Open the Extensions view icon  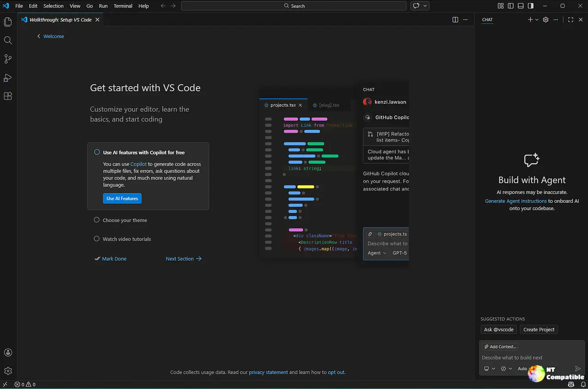click(8, 96)
